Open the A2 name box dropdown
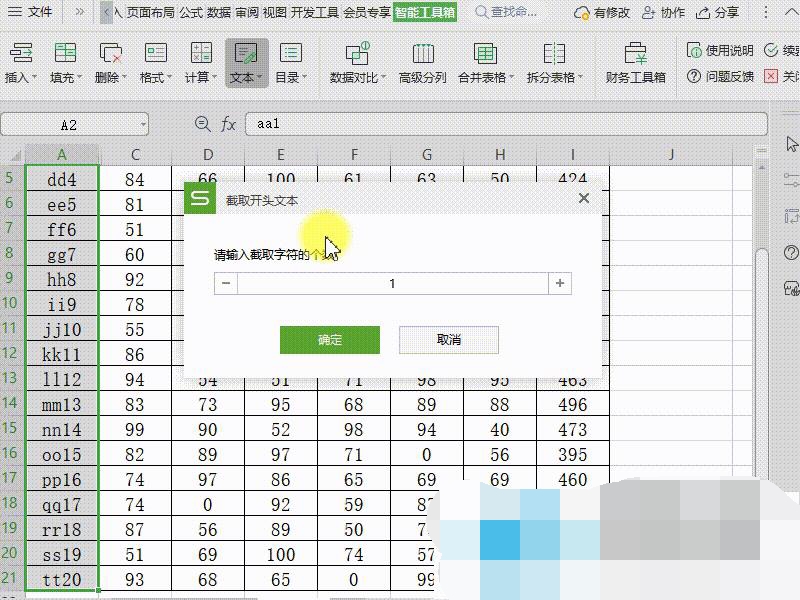This screenshot has width=800, height=600. tap(143, 125)
